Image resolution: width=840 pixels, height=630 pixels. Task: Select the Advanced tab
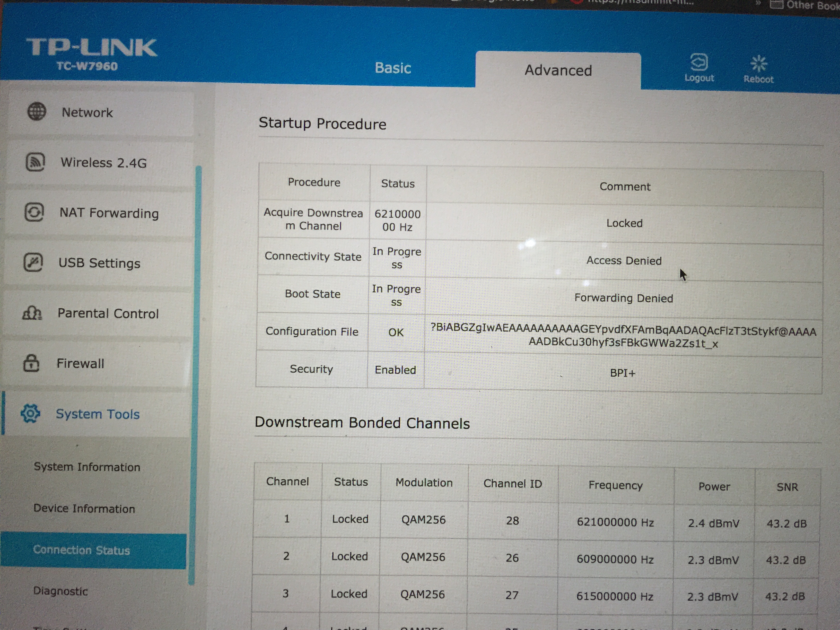[558, 71]
